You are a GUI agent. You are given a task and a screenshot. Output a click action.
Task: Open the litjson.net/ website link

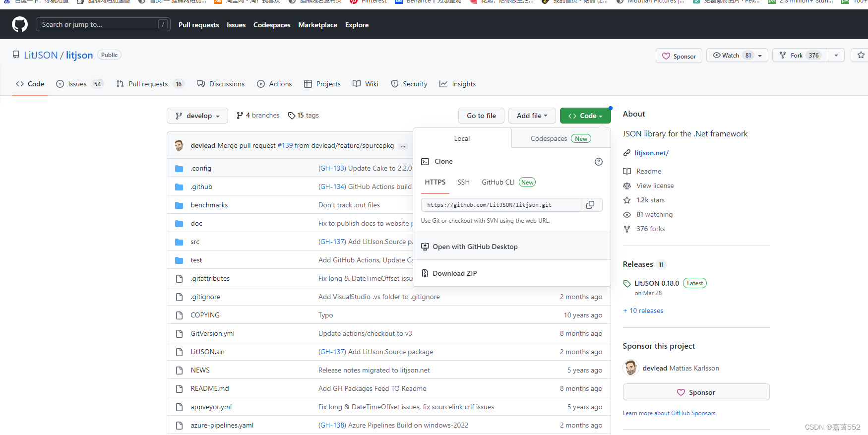651,153
